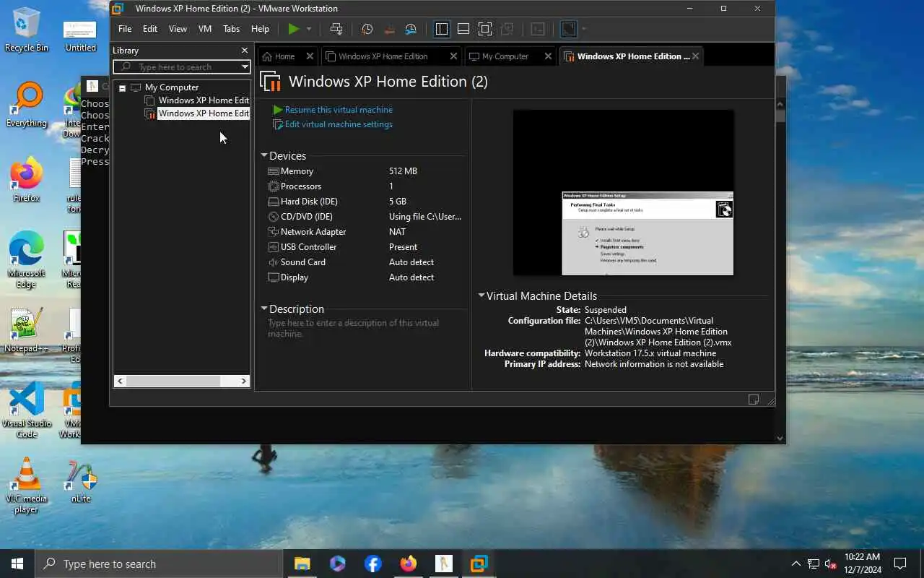Click VMware Workstation taskbar icon
Image resolution: width=924 pixels, height=578 pixels.
(479, 564)
